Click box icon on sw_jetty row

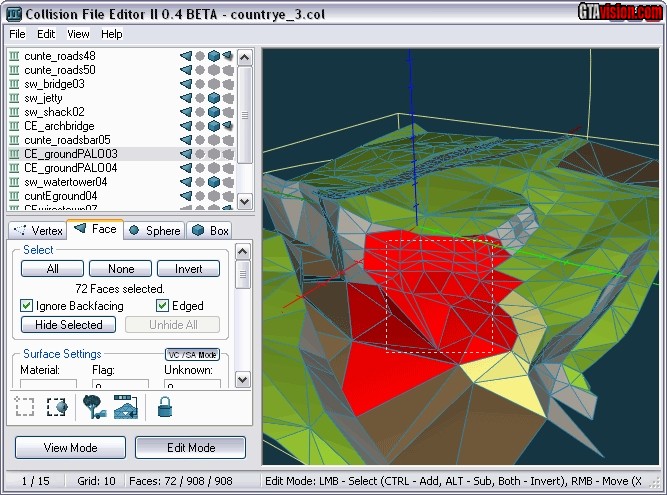tap(214, 98)
